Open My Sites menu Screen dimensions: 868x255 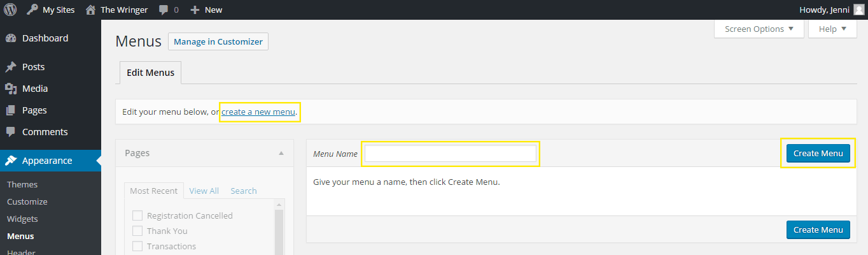tap(51, 10)
